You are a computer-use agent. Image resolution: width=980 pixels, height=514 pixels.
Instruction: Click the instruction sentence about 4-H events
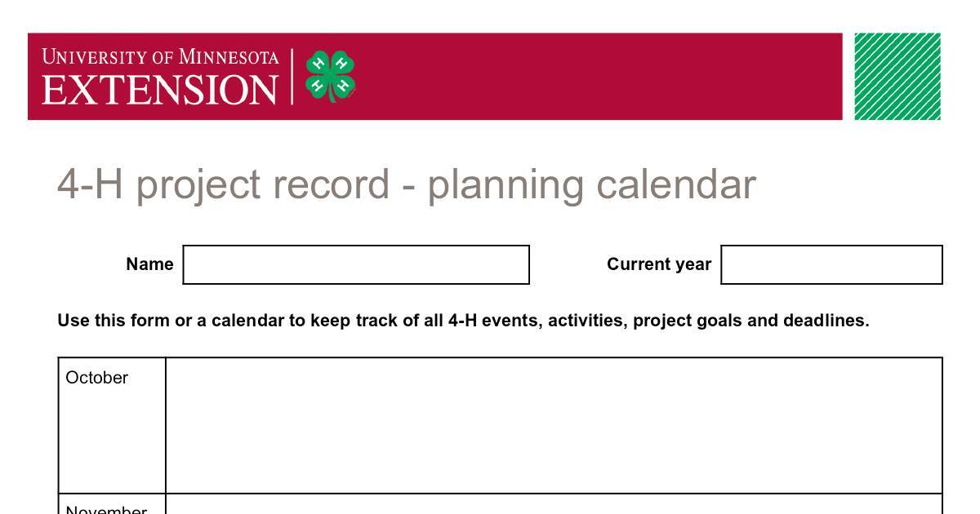click(x=463, y=321)
